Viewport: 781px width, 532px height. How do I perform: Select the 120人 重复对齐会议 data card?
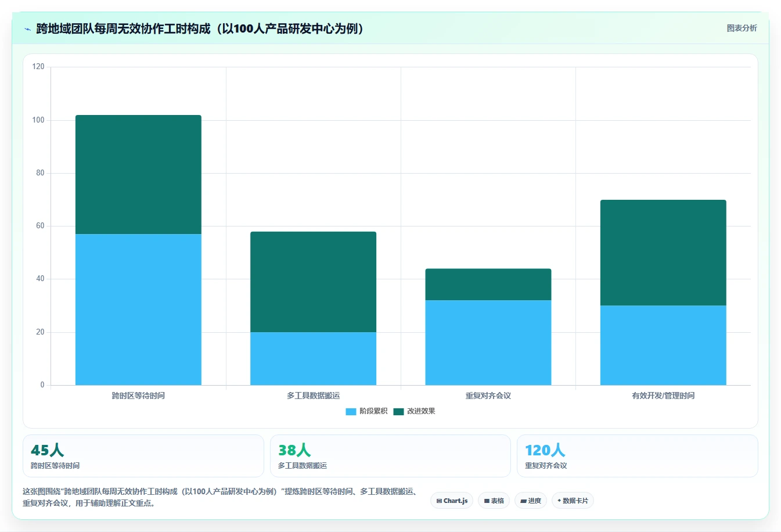[638, 456]
